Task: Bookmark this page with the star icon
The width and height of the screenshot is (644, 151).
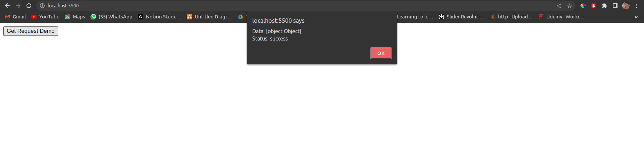Action: coord(570,6)
